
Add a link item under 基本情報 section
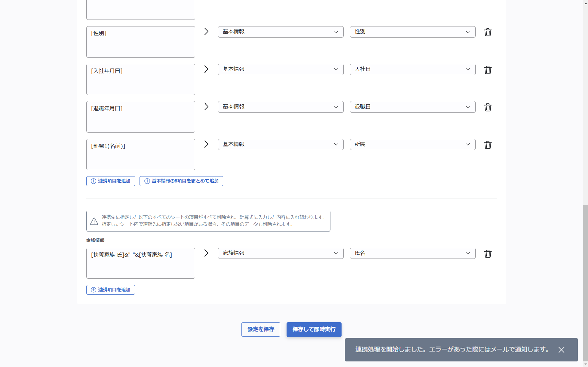[110, 181]
